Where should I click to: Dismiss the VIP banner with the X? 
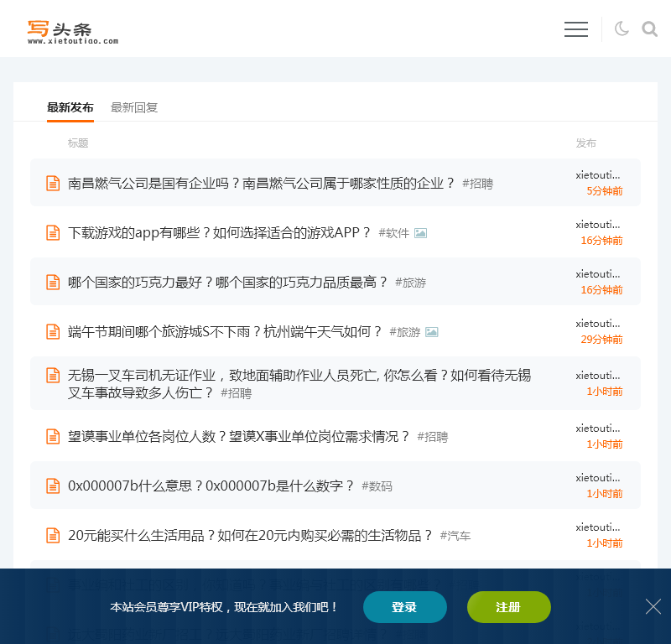pos(652,606)
